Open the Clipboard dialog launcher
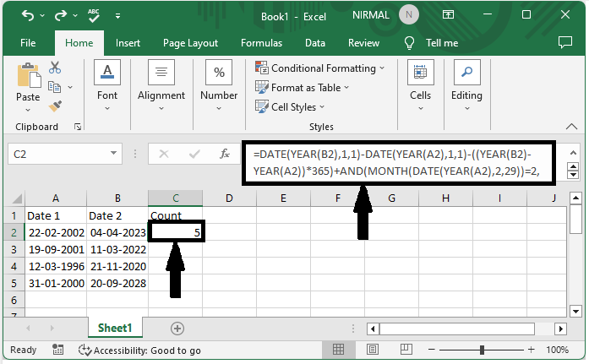 pyautogui.click(x=78, y=127)
